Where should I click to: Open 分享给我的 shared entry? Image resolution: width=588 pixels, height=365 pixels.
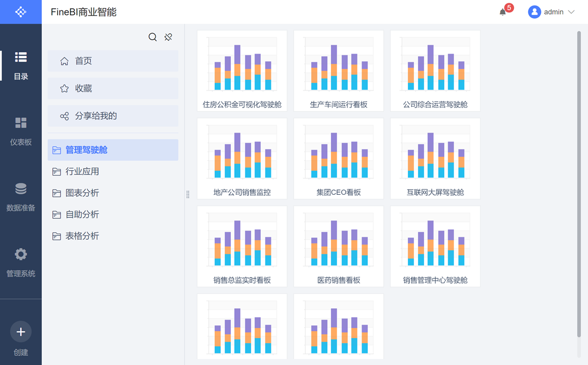[x=113, y=116]
